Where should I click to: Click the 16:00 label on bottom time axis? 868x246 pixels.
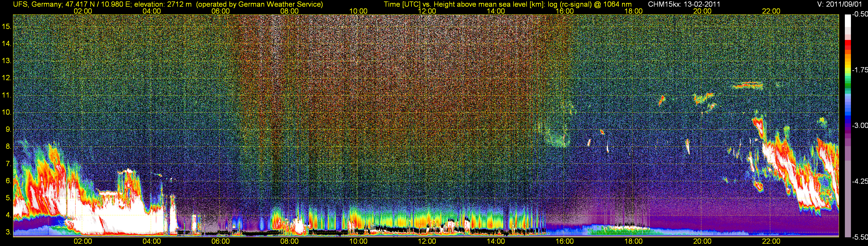[565, 241]
